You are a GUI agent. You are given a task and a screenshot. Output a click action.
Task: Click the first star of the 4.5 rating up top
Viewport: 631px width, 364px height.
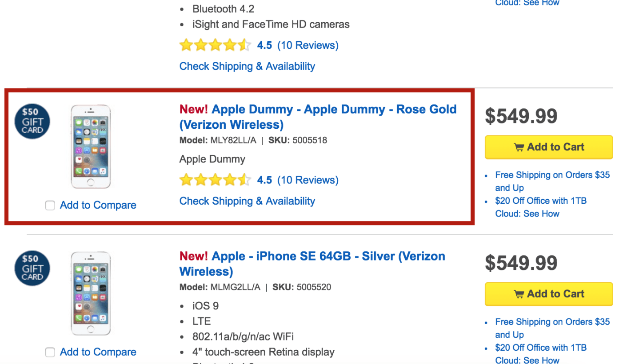[185, 45]
